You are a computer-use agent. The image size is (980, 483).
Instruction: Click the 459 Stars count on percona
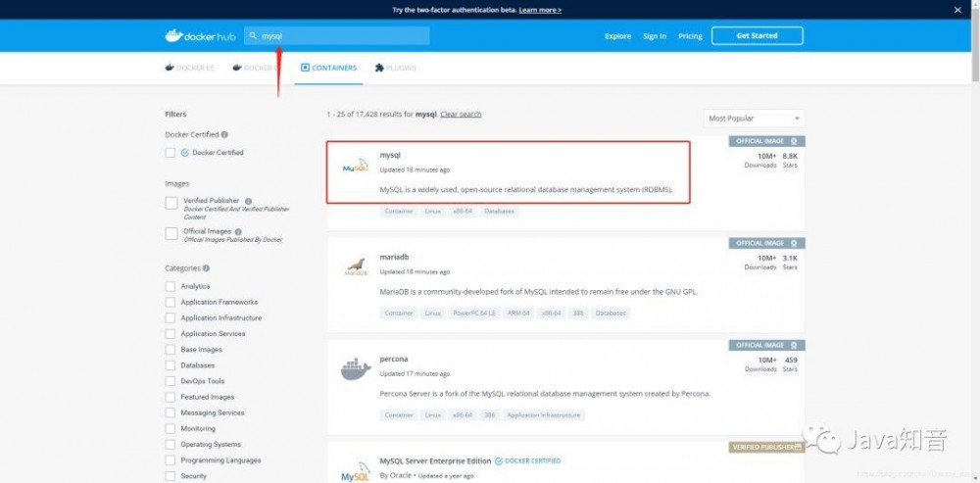click(790, 363)
